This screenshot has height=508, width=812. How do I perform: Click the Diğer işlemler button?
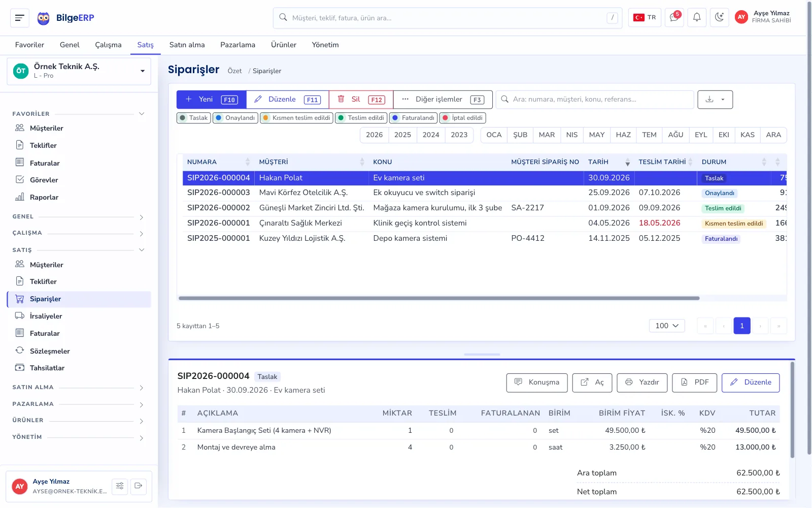[x=443, y=100]
